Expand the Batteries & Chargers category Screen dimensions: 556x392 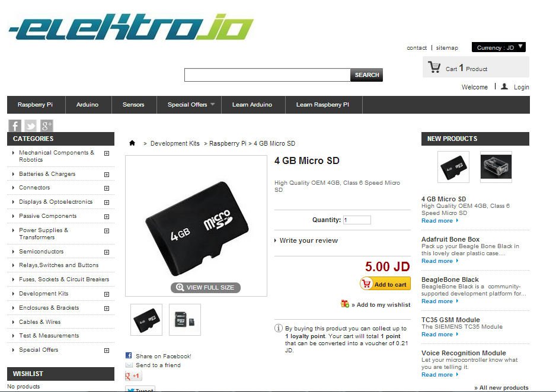click(x=106, y=175)
